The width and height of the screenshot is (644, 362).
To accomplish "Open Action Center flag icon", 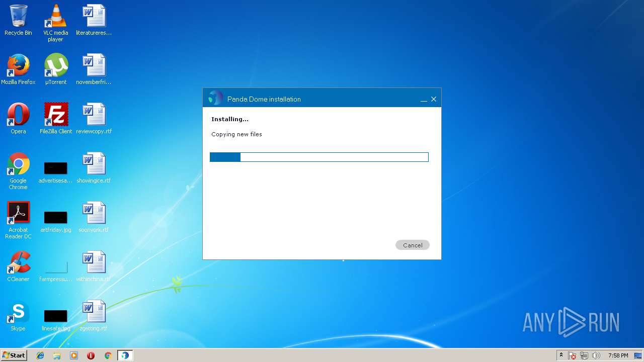I will coord(572,355).
